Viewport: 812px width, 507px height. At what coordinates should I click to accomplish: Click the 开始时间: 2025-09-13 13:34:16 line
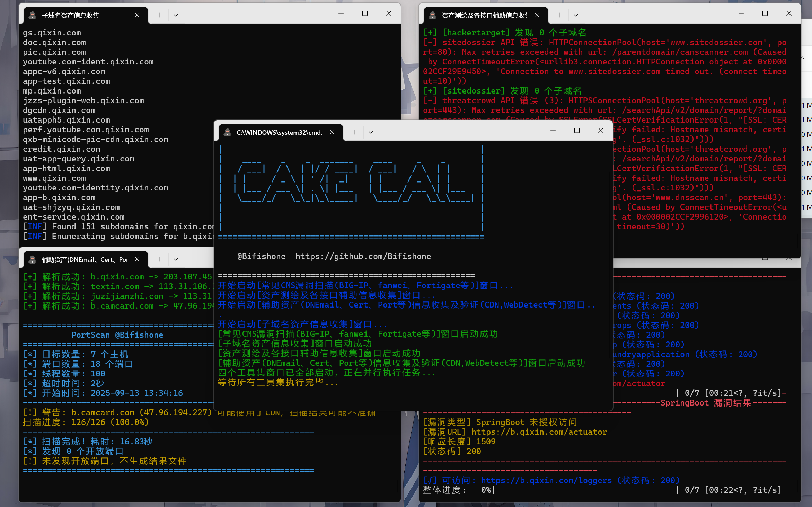(x=103, y=393)
